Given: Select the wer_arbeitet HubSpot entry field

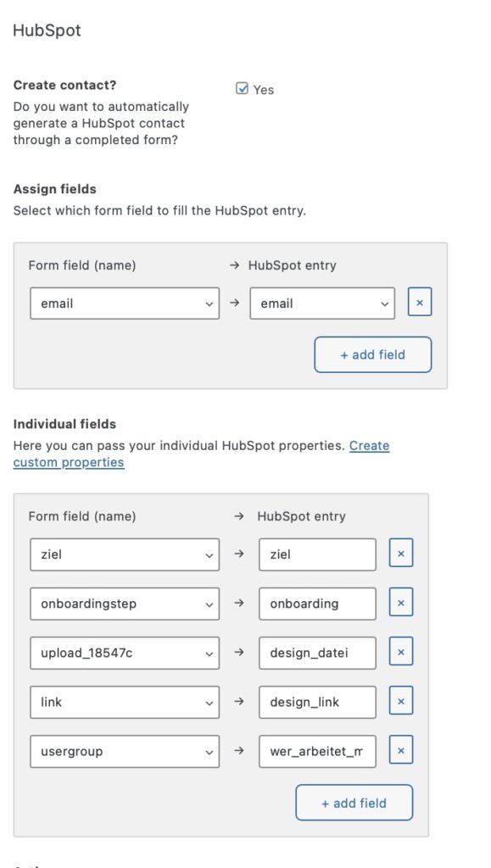Looking at the screenshot, I should [317, 750].
